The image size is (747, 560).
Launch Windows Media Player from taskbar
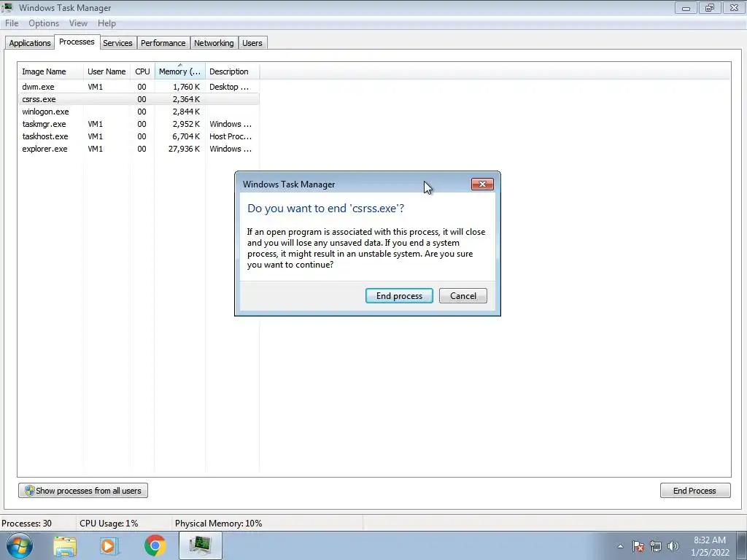(x=109, y=545)
